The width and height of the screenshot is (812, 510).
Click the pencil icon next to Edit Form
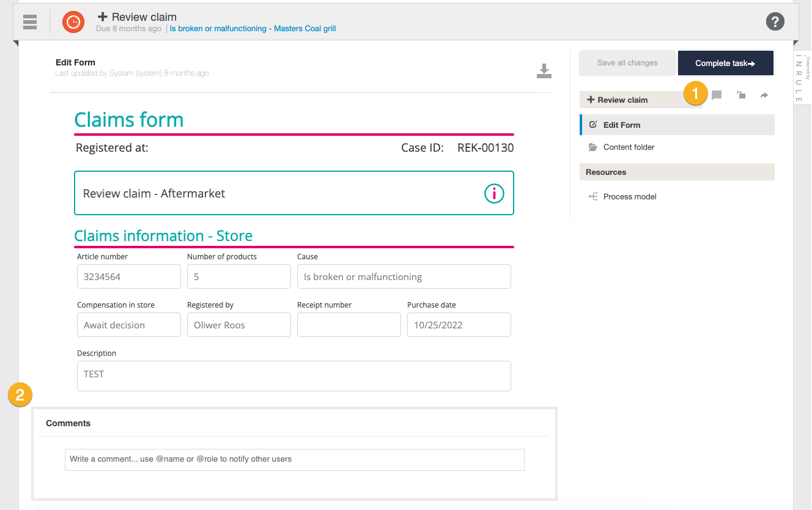click(592, 124)
